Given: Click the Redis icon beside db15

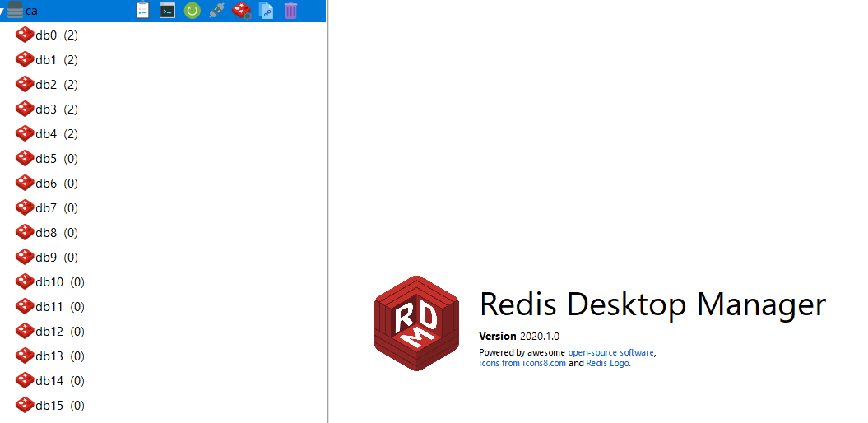Looking at the screenshot, I should [25, 405].
